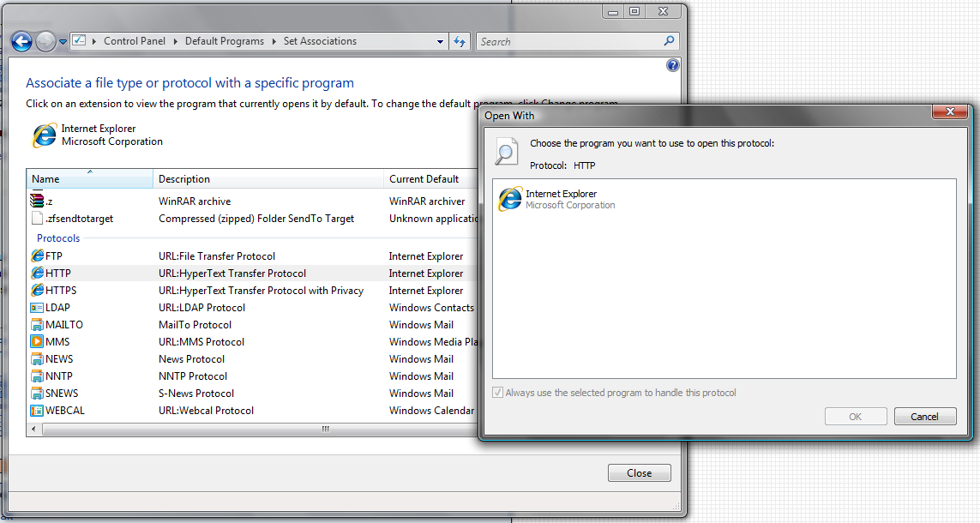Click Compressed (zipped) Folder SendTo Target text
The height and width of the screenshot is (523, 980).
(x=256, y=219)
